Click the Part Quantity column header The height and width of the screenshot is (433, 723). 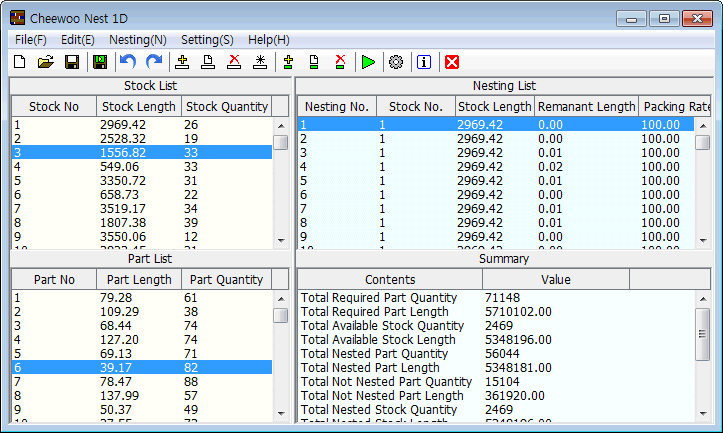226,279
